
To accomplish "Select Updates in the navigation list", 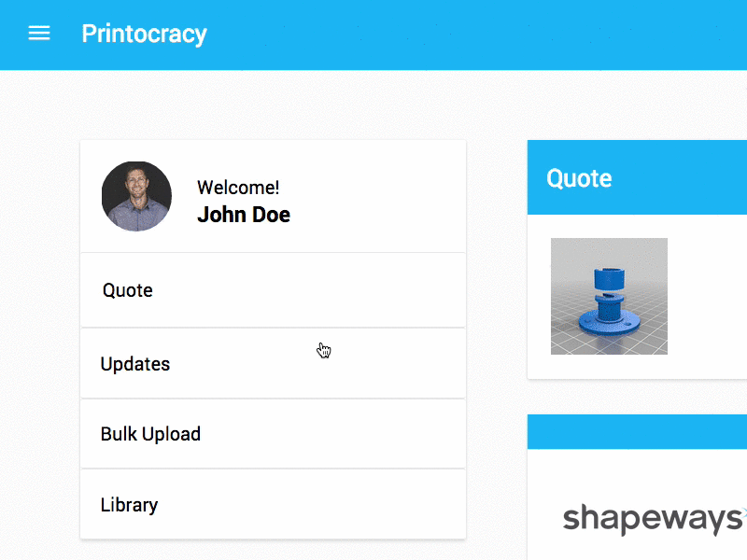I will 134,363.
